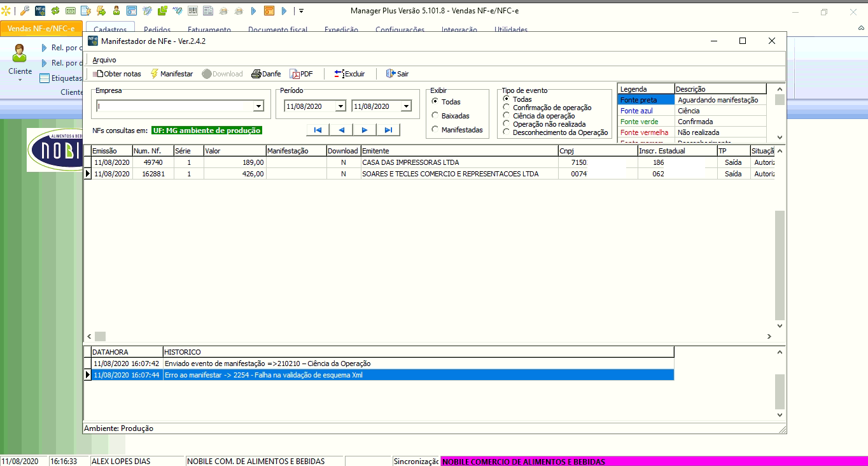This screenshot has width=868, height=466.
Task: Click the Fonte preta legend color row
Action: 646,100
